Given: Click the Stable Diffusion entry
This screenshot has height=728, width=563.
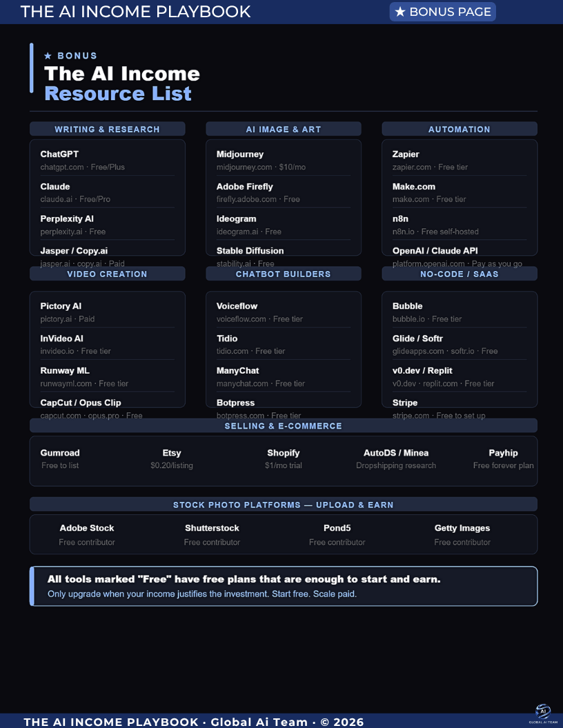Looking at the screenshot, I should point(250,251).
